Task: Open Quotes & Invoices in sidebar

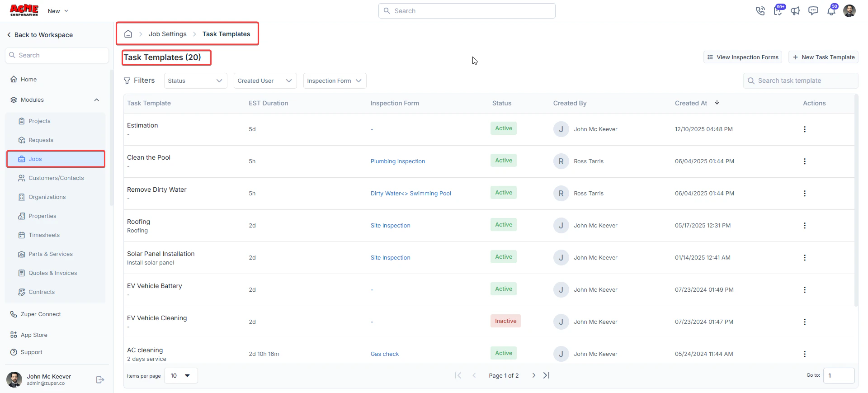Action: [x=55, y=273]
